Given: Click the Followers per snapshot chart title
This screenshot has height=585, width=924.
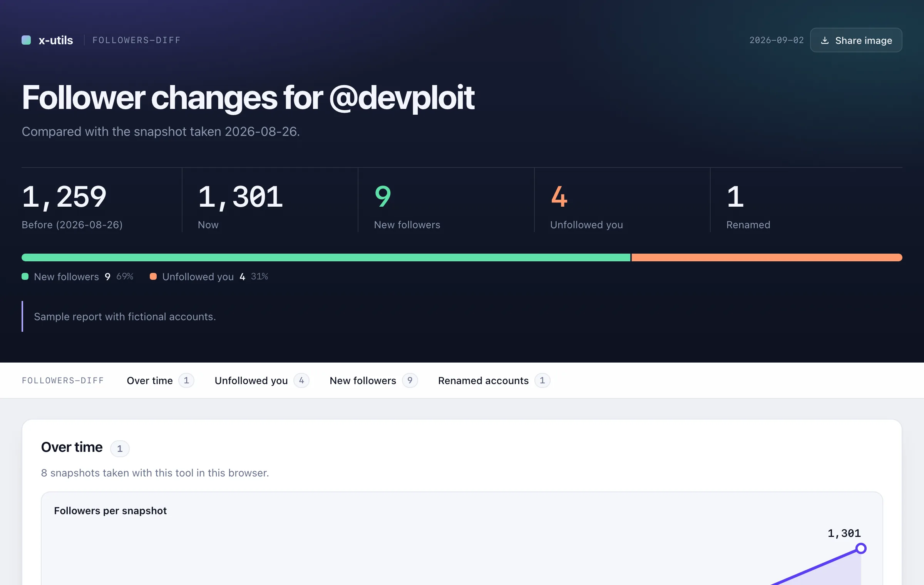Looking at the screenshot, I should pos(110,510).
